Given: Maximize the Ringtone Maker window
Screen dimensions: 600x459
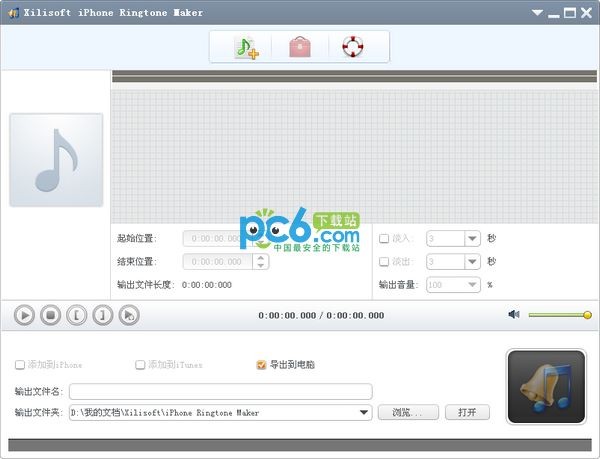Looking at the screenshot, I should click(x=570, y=13).
